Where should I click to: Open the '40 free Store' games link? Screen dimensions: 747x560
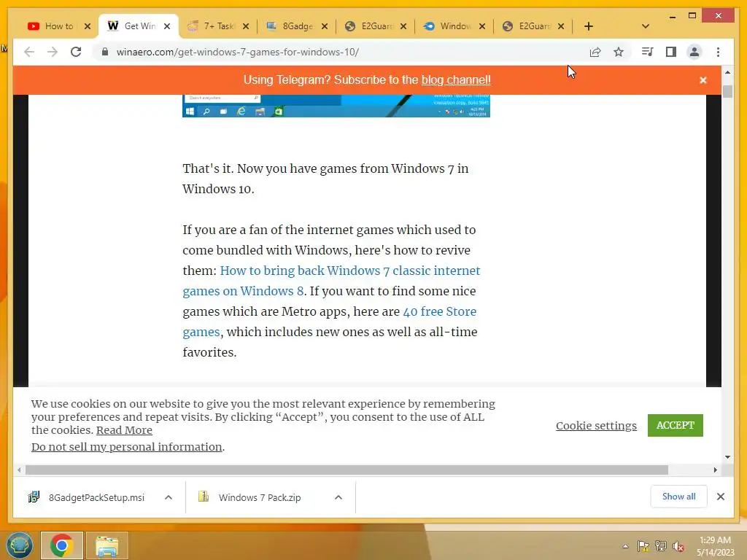coord(439,311)
